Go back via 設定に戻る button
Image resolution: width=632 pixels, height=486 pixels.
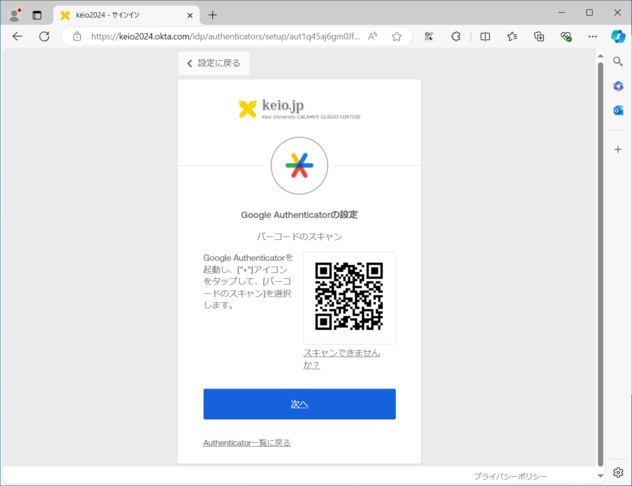coord(214,63)
